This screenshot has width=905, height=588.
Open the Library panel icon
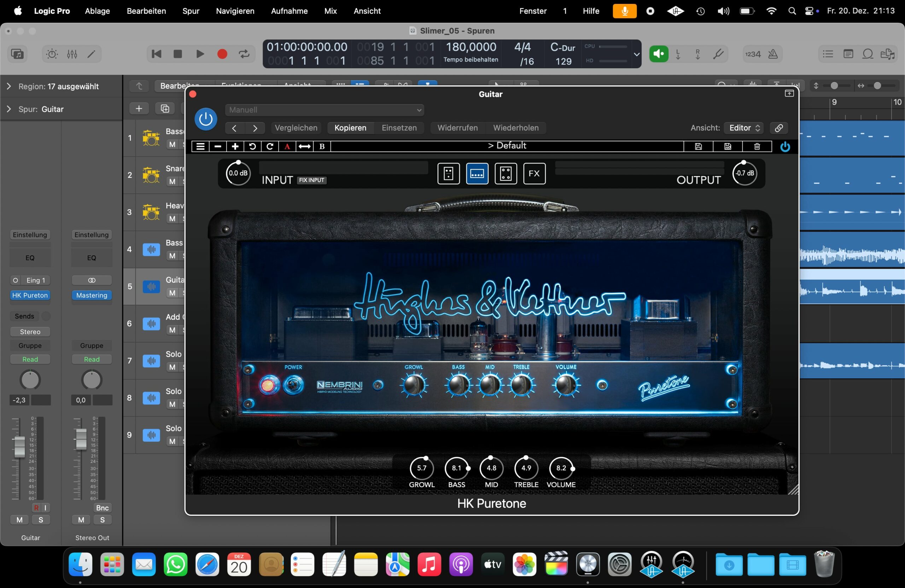17,54
